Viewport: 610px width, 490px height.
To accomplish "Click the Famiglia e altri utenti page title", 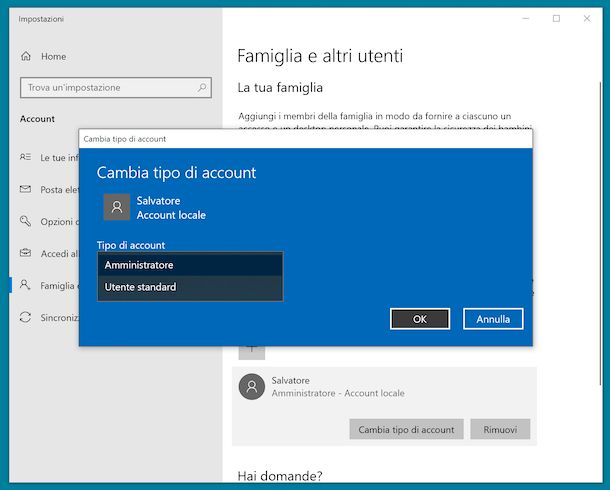I will click(x=320, y=56).
